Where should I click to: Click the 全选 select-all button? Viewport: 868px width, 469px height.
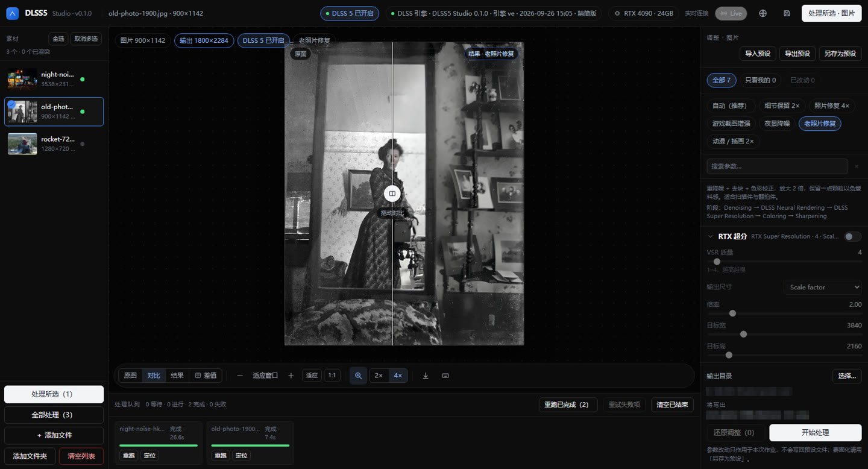pyautogui.click(x=58, y=39)
